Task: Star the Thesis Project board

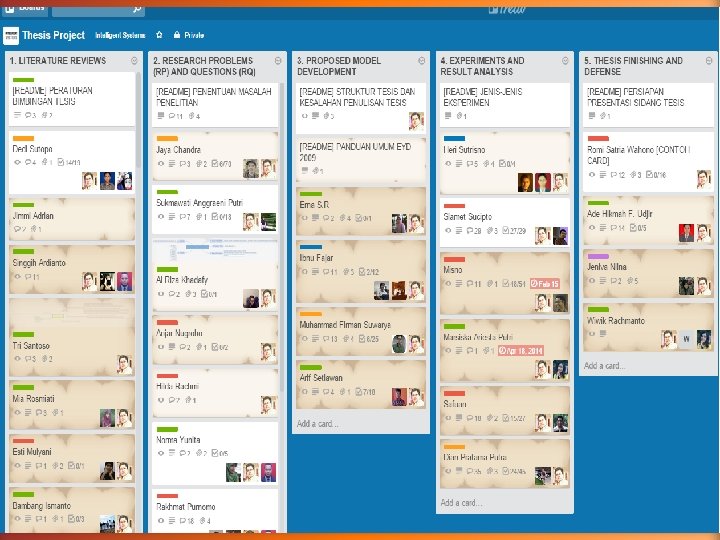Action: coord(159,35)
